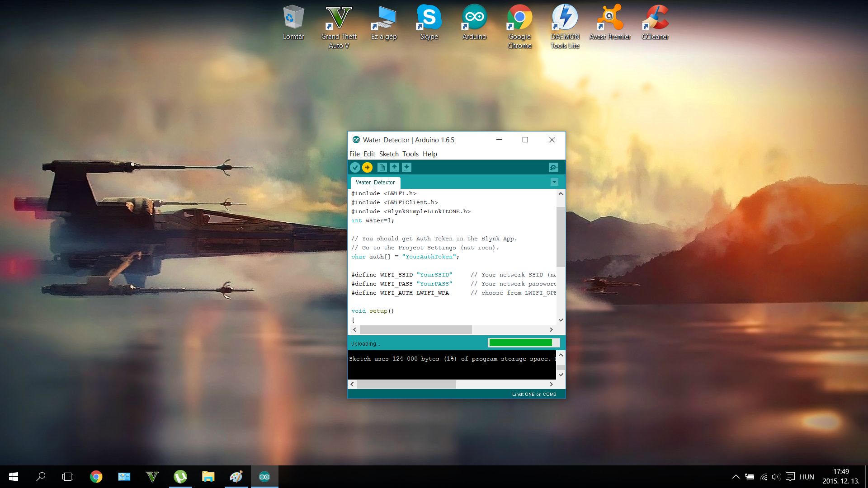Click the 'void setup()' line
The image size is (868, 488).
point(373,311)
